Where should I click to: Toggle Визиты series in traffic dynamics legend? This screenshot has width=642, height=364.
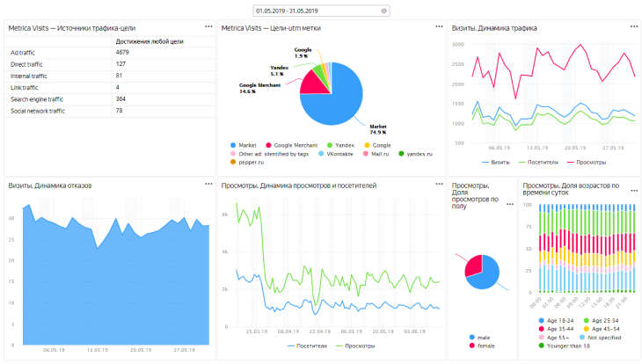click(x=498, y=163)
